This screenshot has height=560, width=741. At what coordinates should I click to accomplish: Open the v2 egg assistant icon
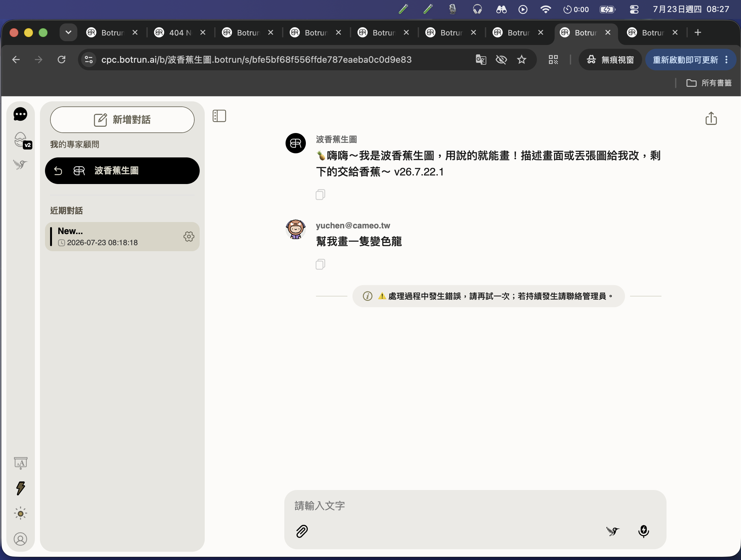(x=22, y=140)
